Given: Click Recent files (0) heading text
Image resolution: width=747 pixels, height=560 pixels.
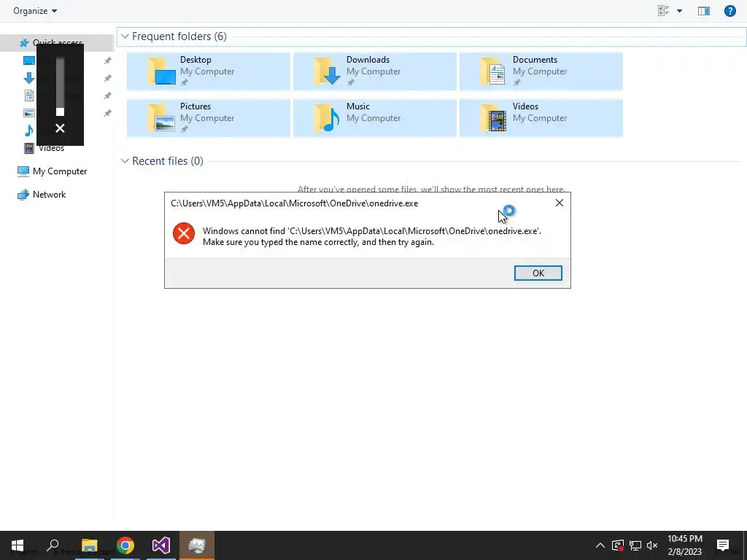Looking at the screenshot, I should coord(168,161).
